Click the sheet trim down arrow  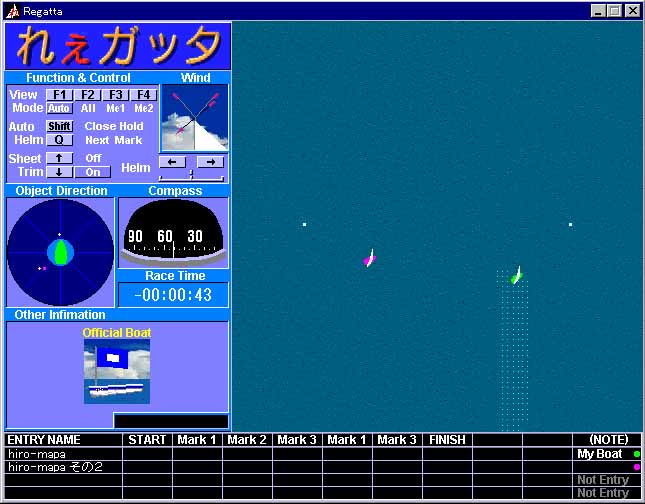pyautogui.click(x=59, y=172)
